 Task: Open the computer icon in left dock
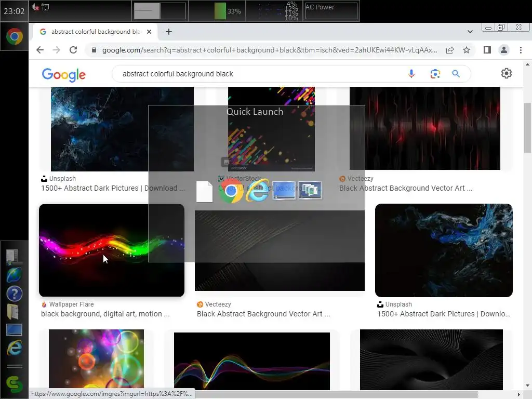tap(14, 257)
